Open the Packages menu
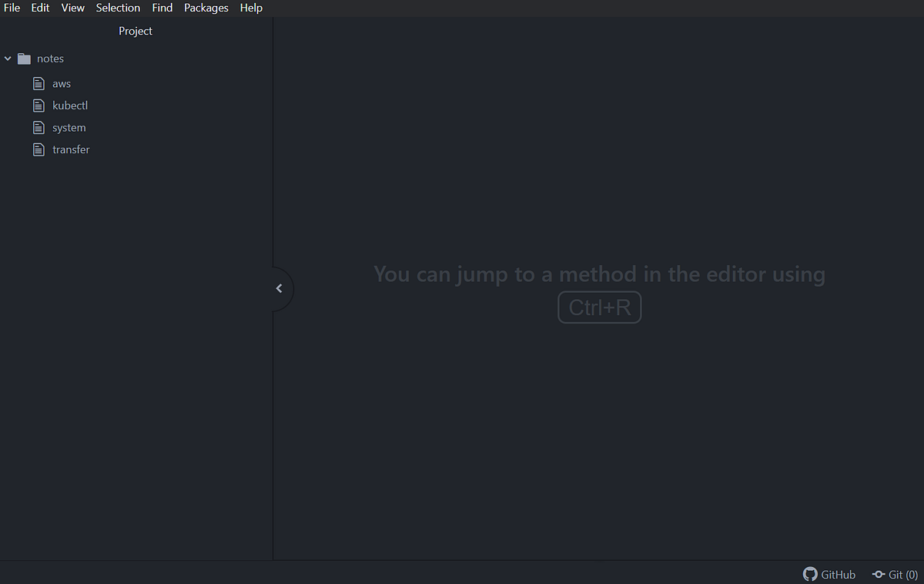Viewport: 924px width, 584px height. 206,8
